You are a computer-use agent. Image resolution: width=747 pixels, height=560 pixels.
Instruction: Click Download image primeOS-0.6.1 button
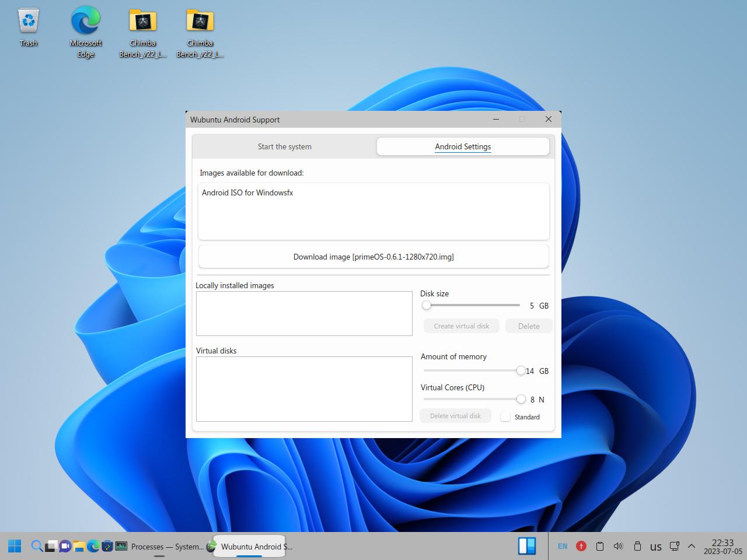pyautogui.click(x=373, y=257)
